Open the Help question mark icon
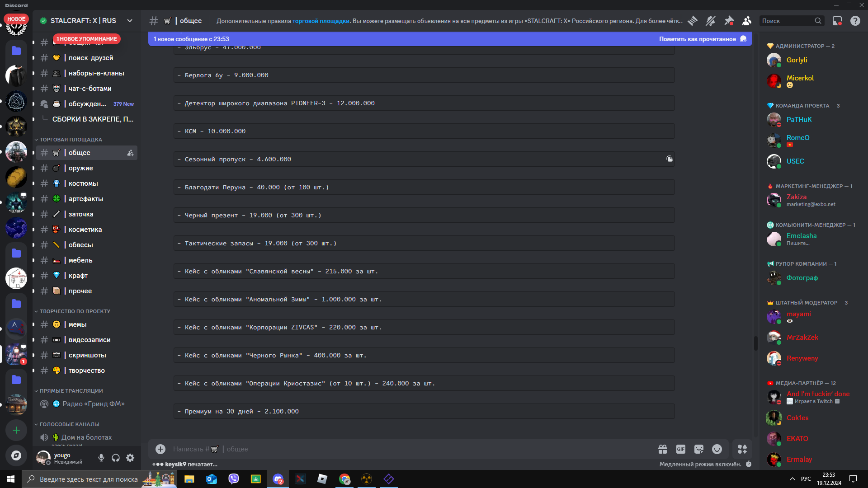 (x=855, y=21)
